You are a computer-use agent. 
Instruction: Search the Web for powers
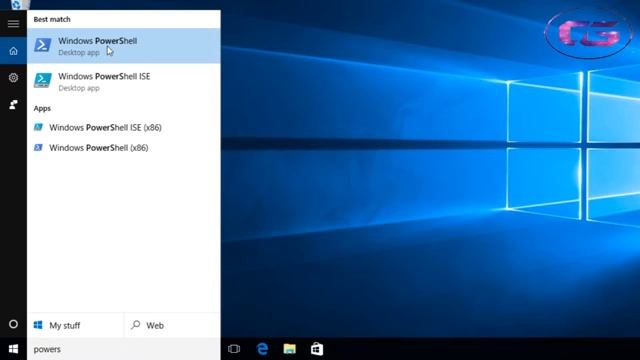[x=172, y=325]
